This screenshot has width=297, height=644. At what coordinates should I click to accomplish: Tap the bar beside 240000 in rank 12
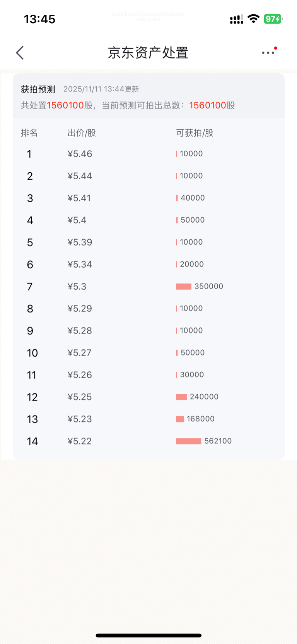click(181, 397)
